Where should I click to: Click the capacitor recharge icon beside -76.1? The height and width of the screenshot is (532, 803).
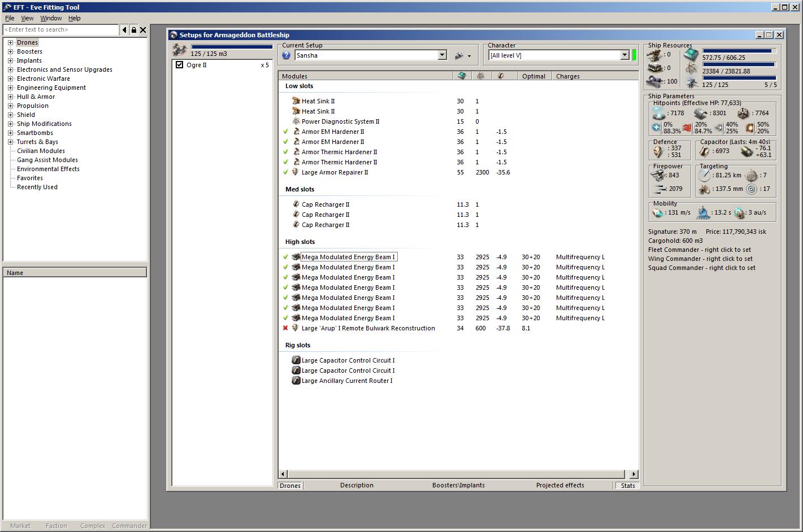[746, 151]
